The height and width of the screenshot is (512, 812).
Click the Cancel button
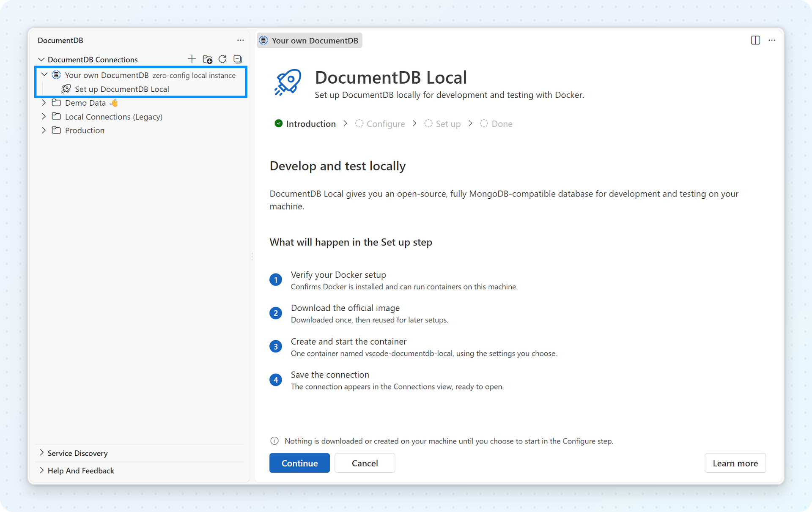pos(365,463)
